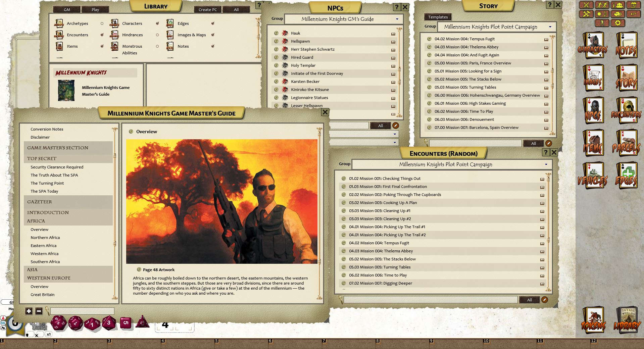Click the palette color icon
Image resolution: width=644 pixels, height=349 pixels.
pyautogui.click(x=618, y=14)
